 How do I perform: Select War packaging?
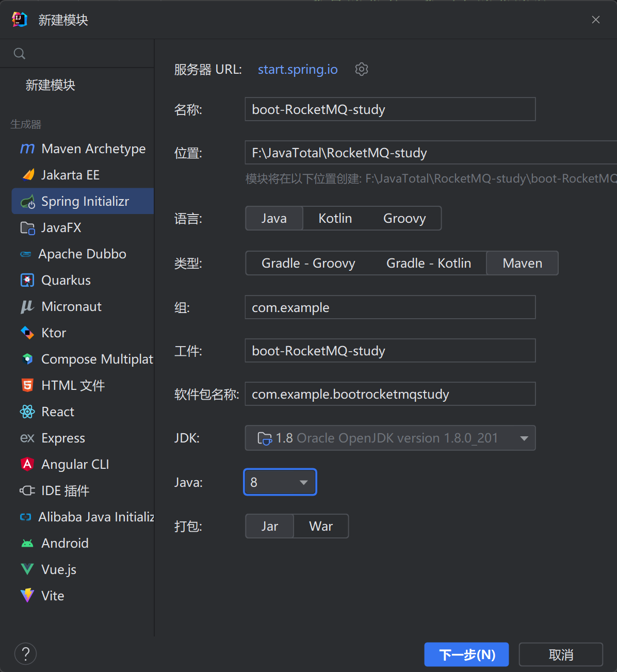(321, 526)
